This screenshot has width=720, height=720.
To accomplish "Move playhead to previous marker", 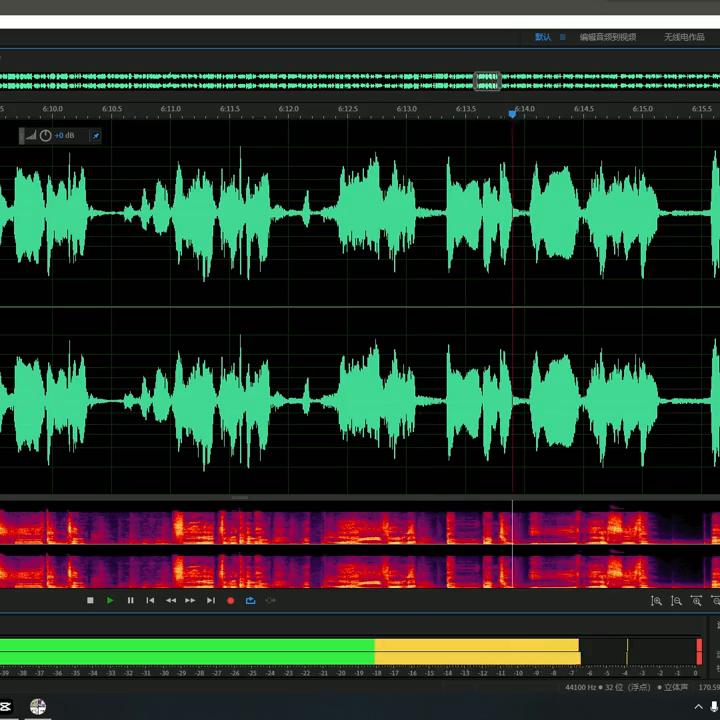I will 150,600.
